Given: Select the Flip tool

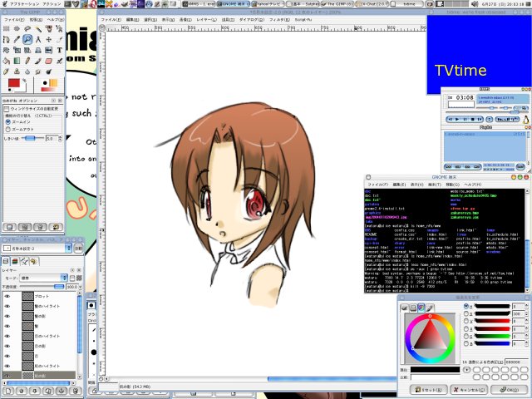Looking at the screenshot, I should pyautogui.click(x=49, y=50).
